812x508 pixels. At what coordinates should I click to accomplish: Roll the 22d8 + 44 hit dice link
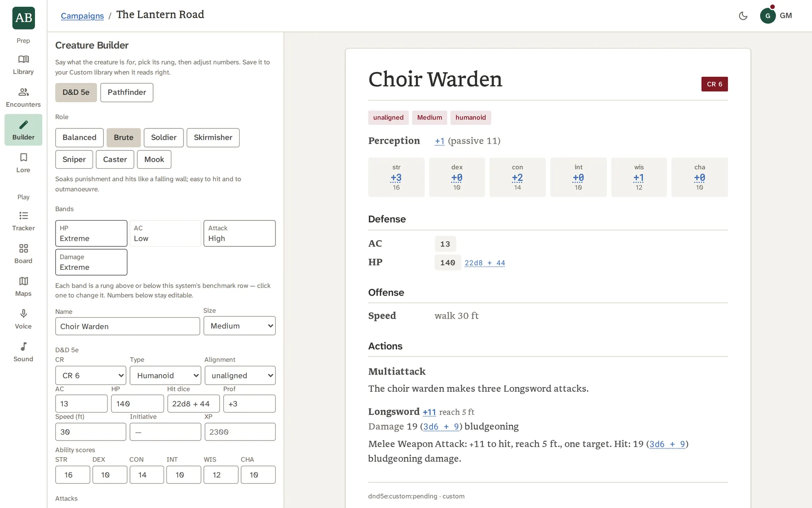[485, 263]
